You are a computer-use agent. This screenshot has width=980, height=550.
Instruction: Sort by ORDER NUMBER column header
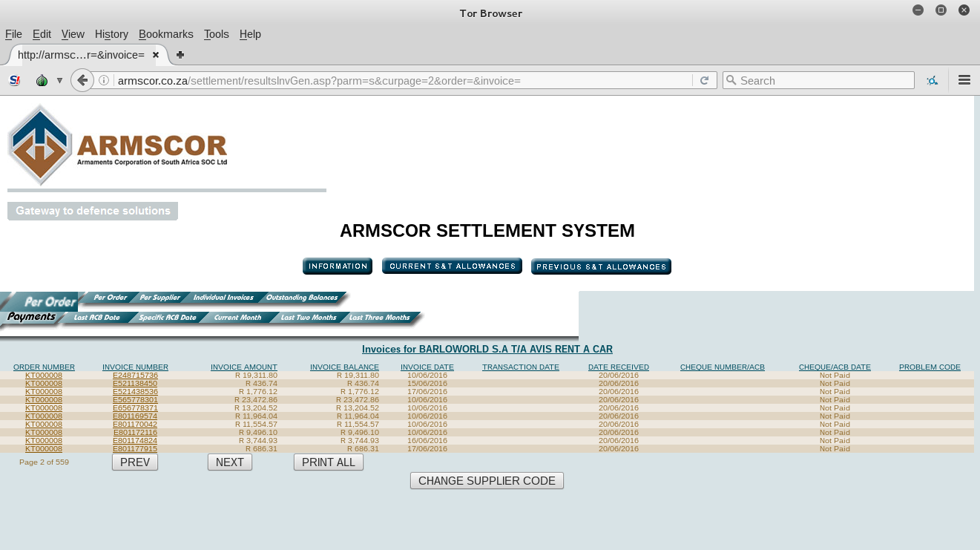[44, 367]
